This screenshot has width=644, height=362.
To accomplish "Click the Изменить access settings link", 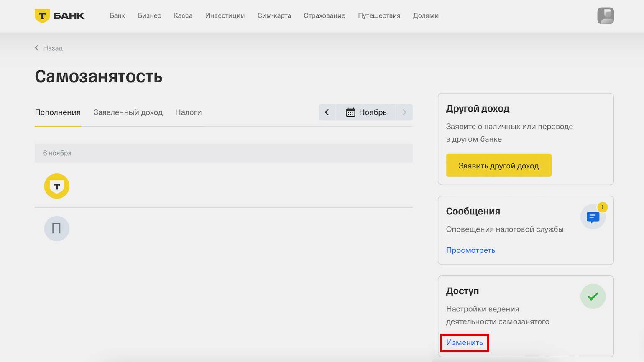I will 465,343.
